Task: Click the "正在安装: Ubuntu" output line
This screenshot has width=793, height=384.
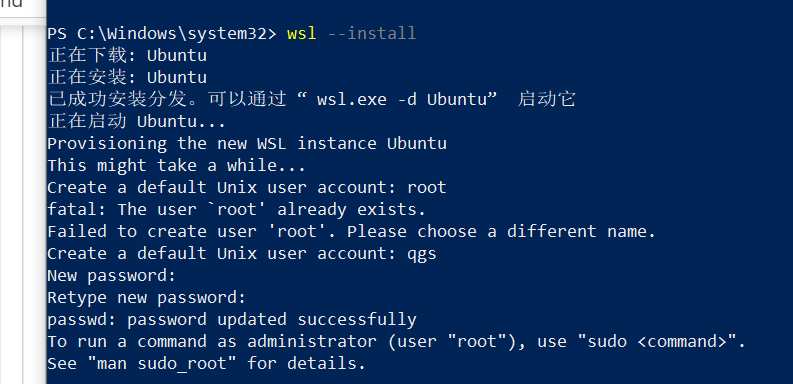Action: pos(127,77)
